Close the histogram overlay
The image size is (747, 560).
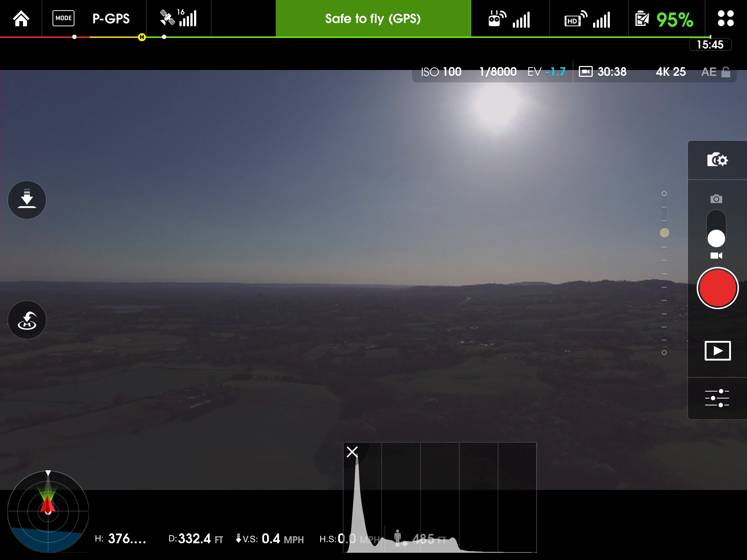352,452
